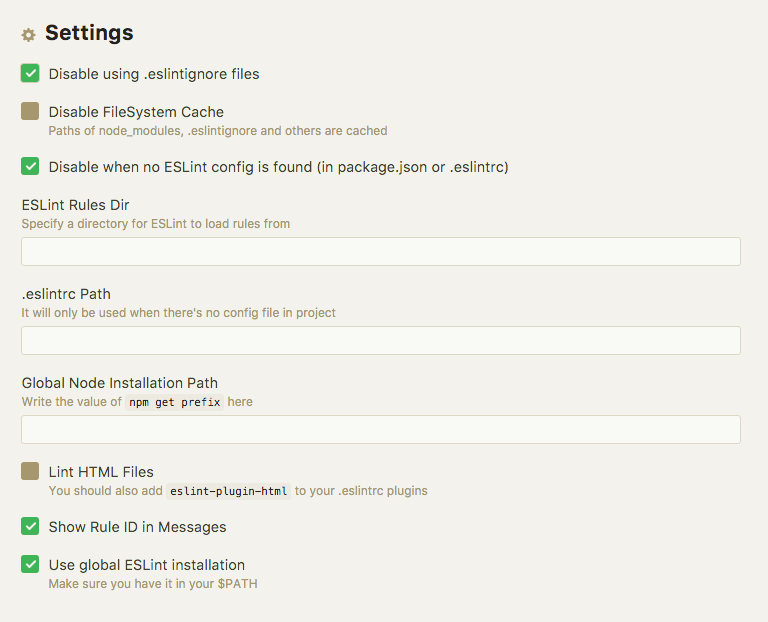Viewport: 768px width, 622px height.
Task: Click the 'Lint HTML Files' label text
Action: [101, 472]
